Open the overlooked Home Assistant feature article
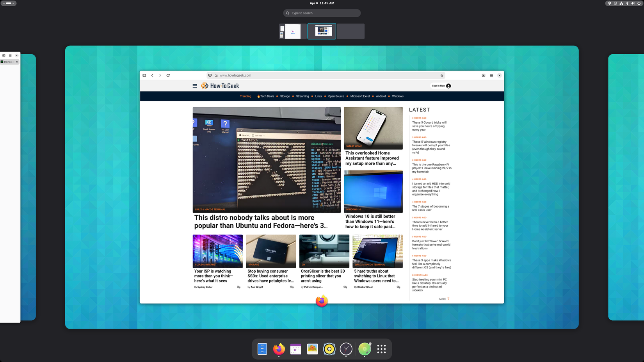This screenshot has width=644, height=362. pyautogui.click(x=372, y=158)
